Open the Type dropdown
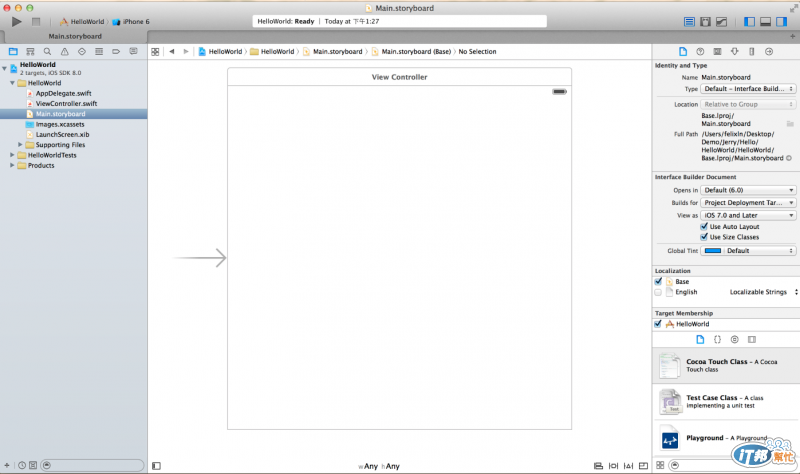This screenshot has width=800, height=474. (748, 89)
